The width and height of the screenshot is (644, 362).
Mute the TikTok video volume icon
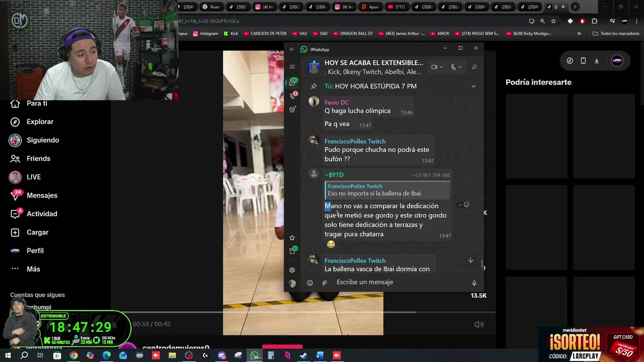(479, 324)
